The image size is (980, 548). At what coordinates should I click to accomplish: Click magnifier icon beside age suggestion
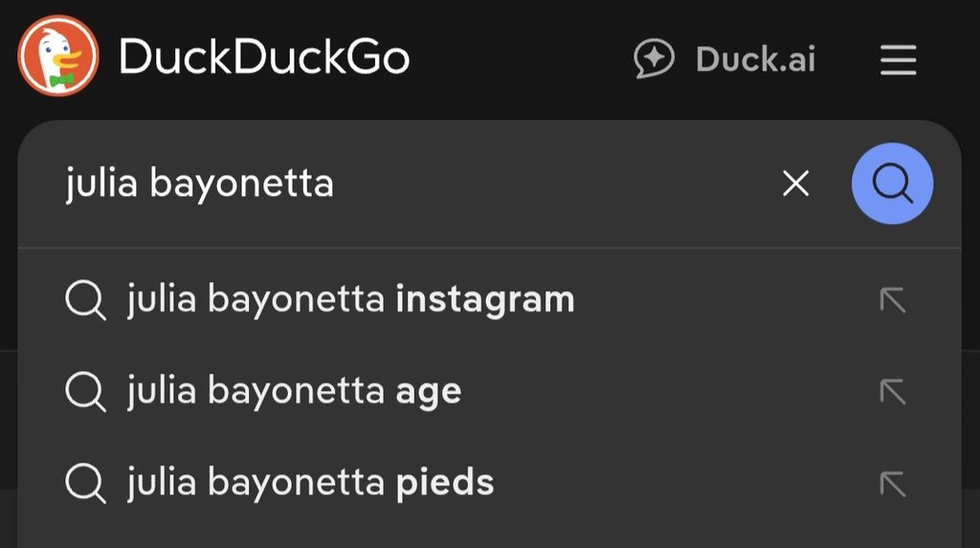(x=85, y=392)
